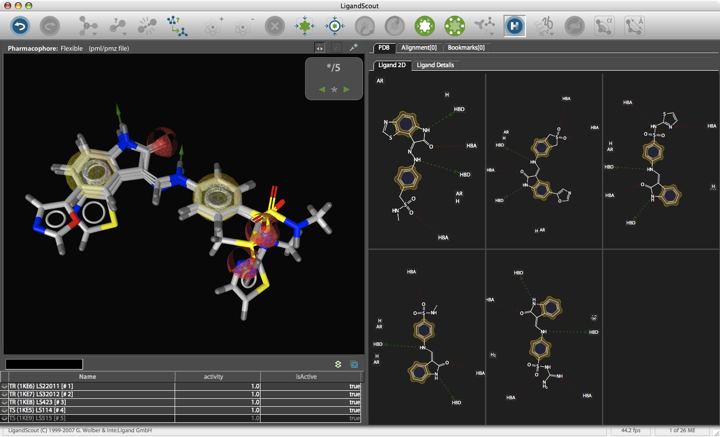Select the 2D ligand with oxazole and sulfone
The height and width of the screenshot is (437, 720).
pos(544,161)
